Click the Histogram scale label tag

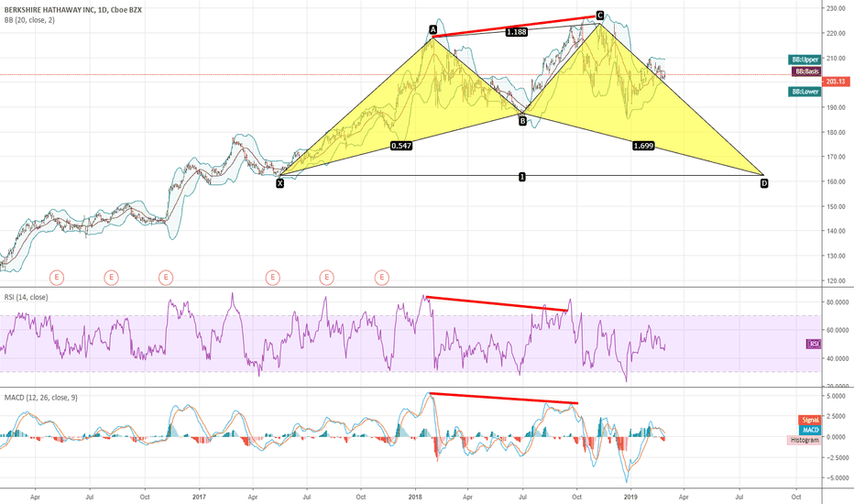804,440
